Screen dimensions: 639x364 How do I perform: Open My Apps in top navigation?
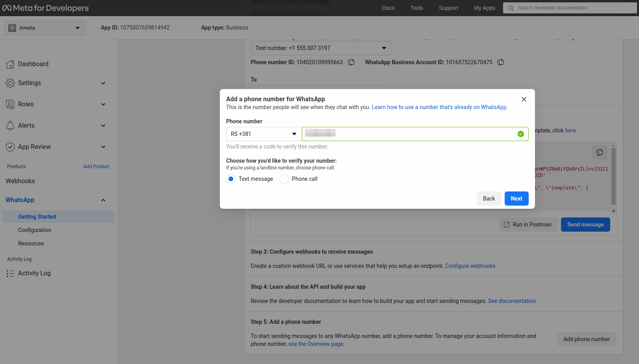[484, 8]
